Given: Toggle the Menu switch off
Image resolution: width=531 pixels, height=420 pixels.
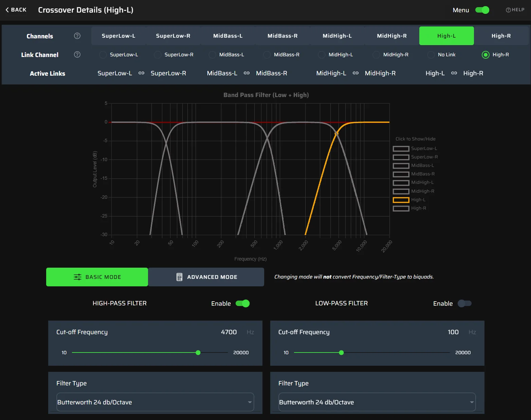Looking at the screenshot, I should point(482,10).
